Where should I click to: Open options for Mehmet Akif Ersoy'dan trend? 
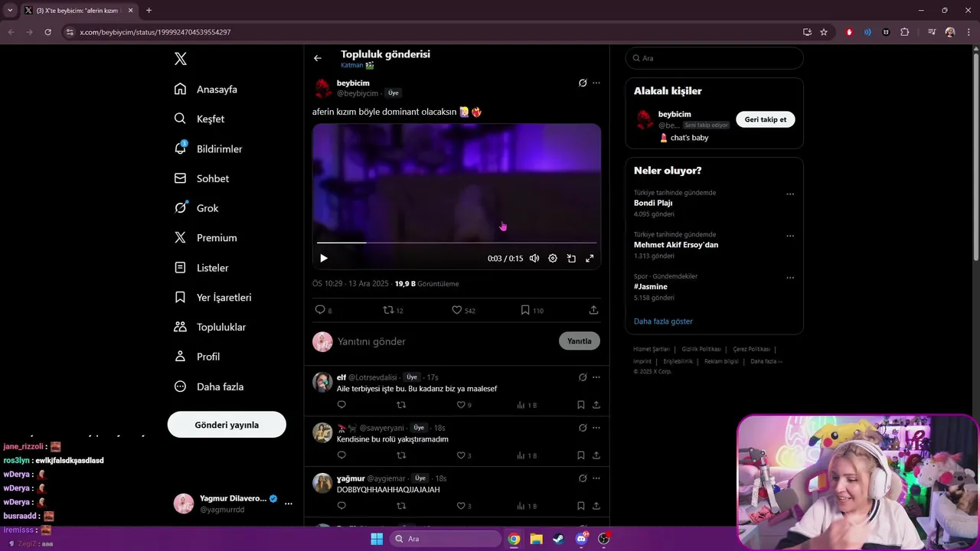click(x=790, y=236)
